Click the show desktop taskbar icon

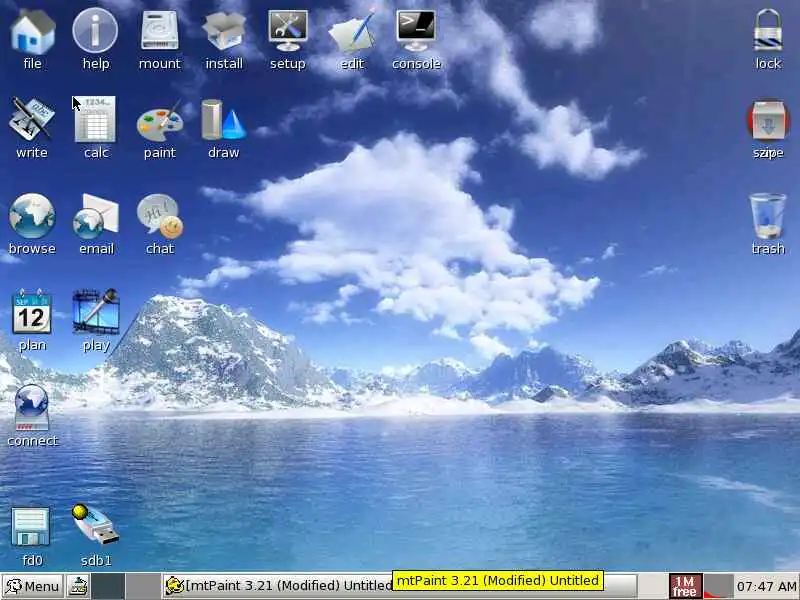[x=78, y=586]
